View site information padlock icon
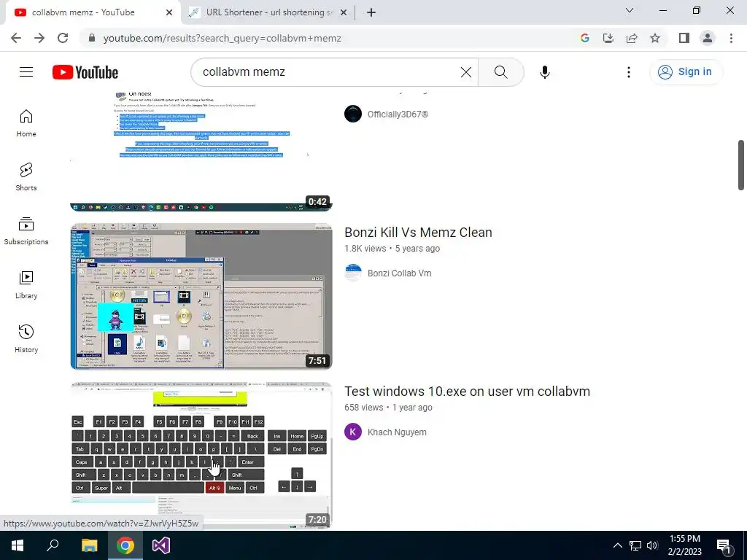Screen dimensions: 747x560 tap(92, 38)
